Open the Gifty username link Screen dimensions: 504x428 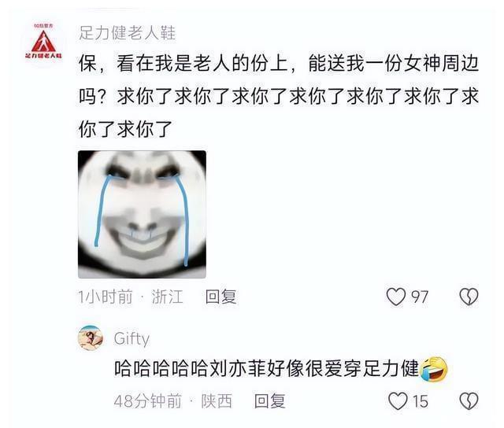click(132, 338)
